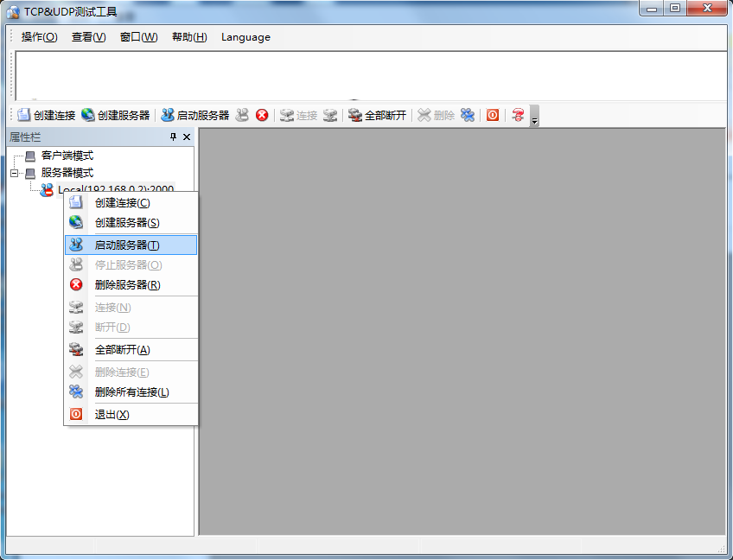Viewport: 733px width, 560px height.
Task: Click the red delete server toolbar icon
Action: point(262,115)
